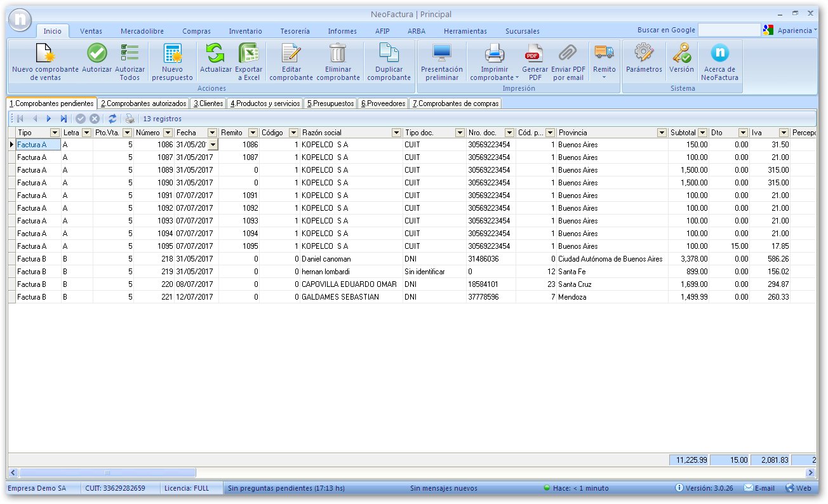Click the Generar PDF icon
The width and height of the screenshot is (828, 504).
coord(535,53)
